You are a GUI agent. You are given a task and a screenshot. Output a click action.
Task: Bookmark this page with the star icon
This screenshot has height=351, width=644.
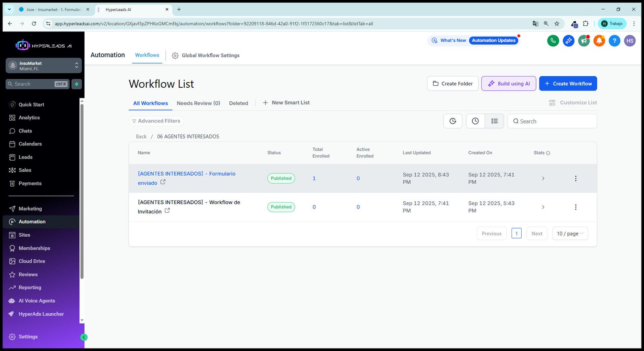tap(557, 24)
